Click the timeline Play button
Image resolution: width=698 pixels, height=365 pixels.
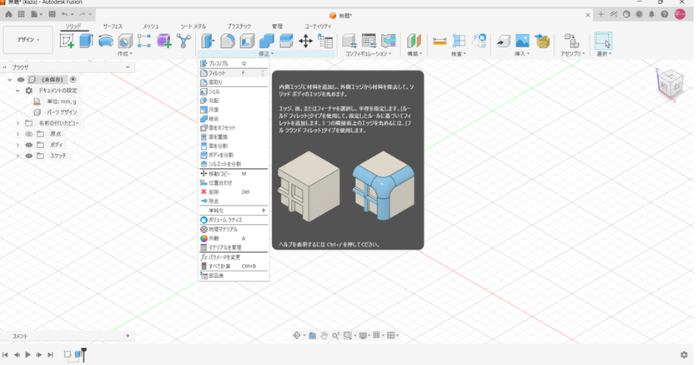[x=28, y=355]
